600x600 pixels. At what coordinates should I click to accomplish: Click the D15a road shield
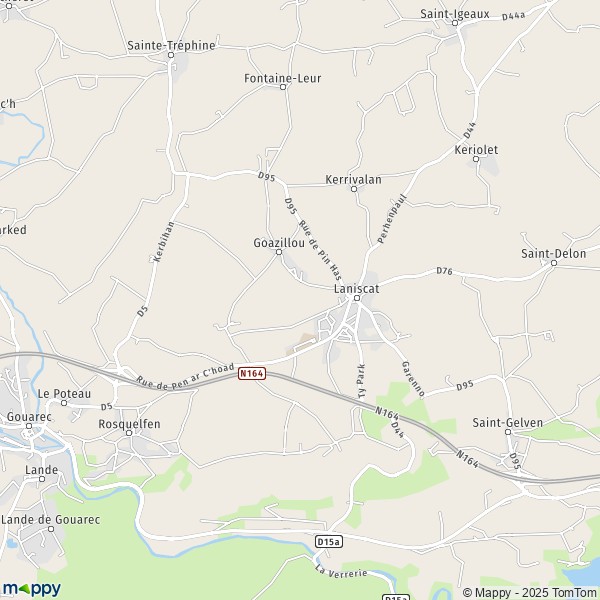click(329, 542)
